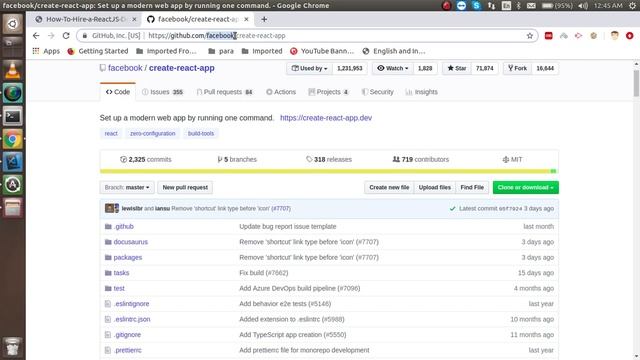Open the Apps grid bookmark icon

(36, 51)
